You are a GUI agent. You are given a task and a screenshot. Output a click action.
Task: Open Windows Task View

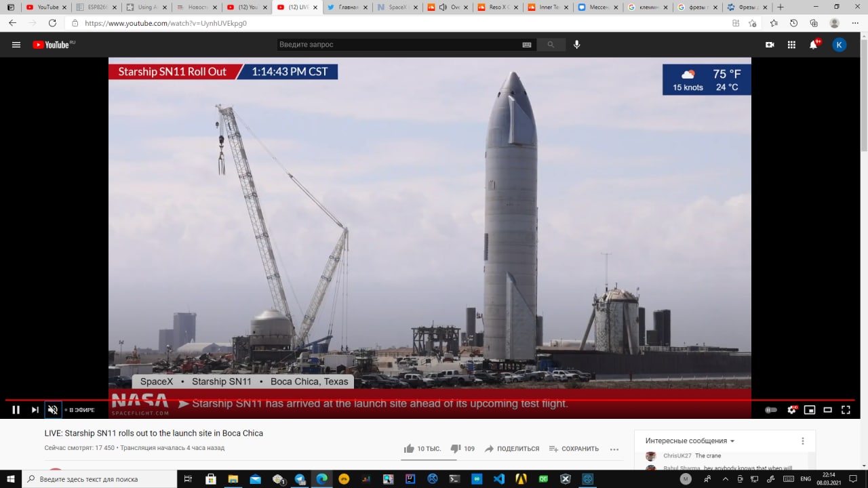click(x=189, y=479)
